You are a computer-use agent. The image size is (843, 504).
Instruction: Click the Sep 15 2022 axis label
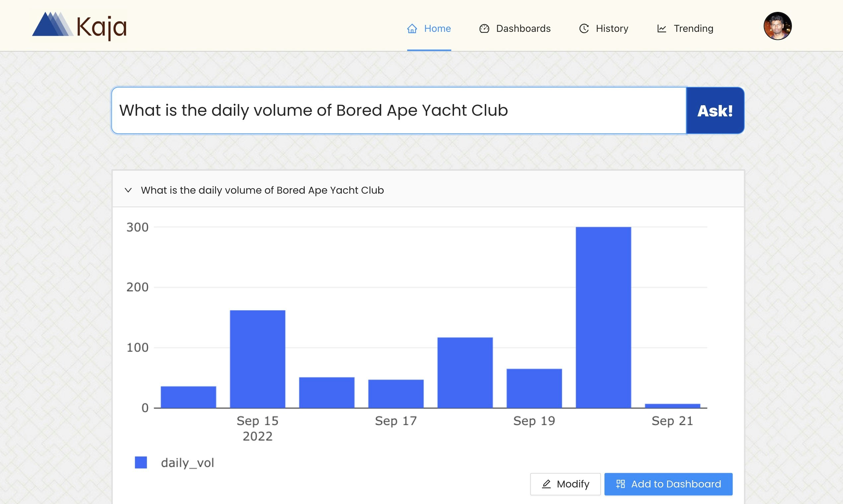[258, 428]
